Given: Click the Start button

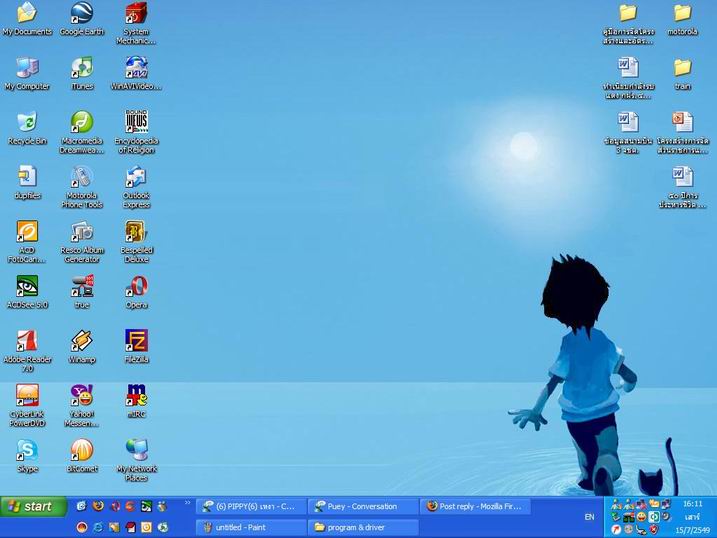Looking at the screenshot, I should tap(33, 506).
